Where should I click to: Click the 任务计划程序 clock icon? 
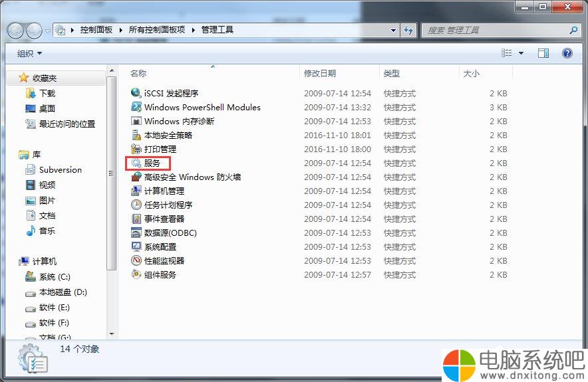136,205
